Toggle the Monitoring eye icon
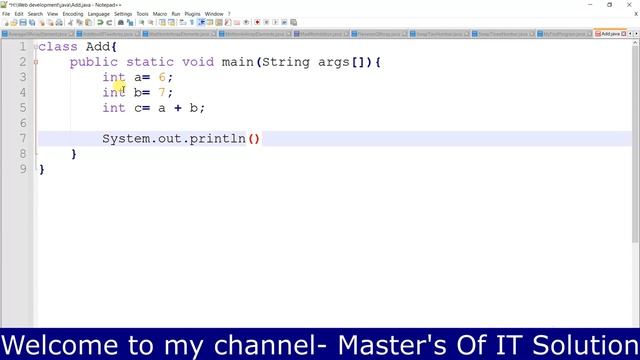This screenshot has width=640, height=360. (x=246, y=22)
